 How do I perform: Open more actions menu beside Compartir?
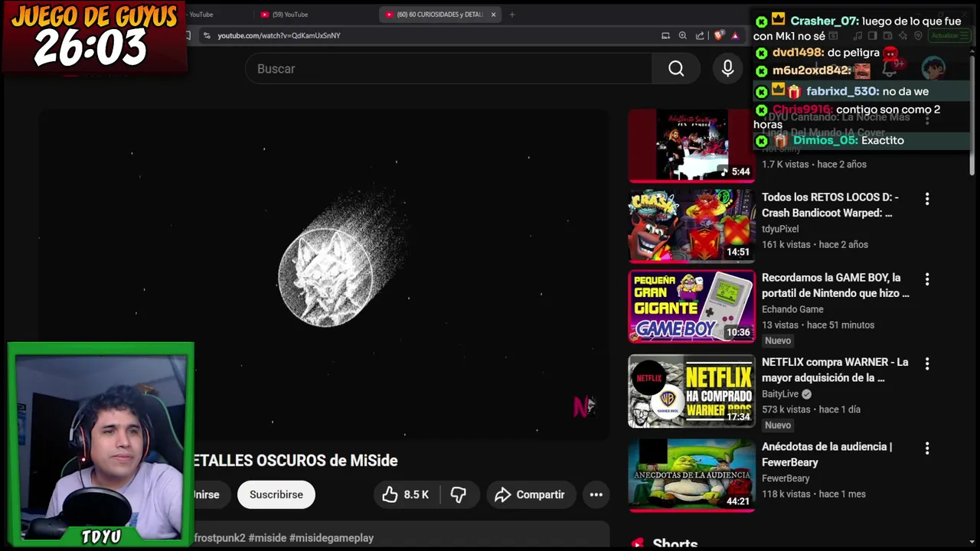click(596, 494)
